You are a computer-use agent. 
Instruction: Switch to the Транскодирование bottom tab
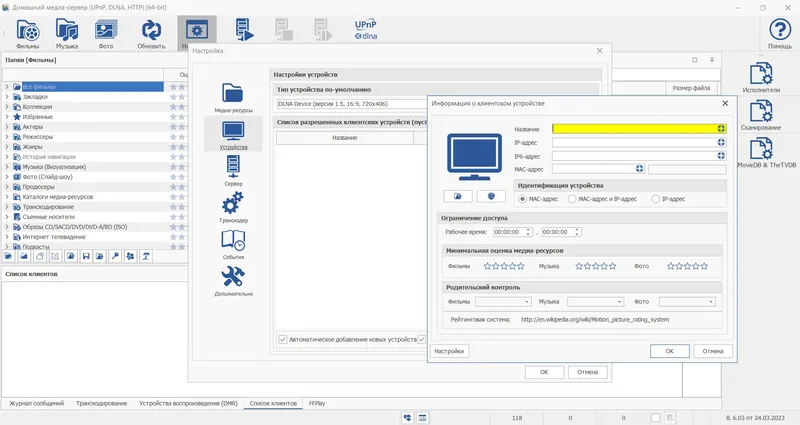coord(101,403)
